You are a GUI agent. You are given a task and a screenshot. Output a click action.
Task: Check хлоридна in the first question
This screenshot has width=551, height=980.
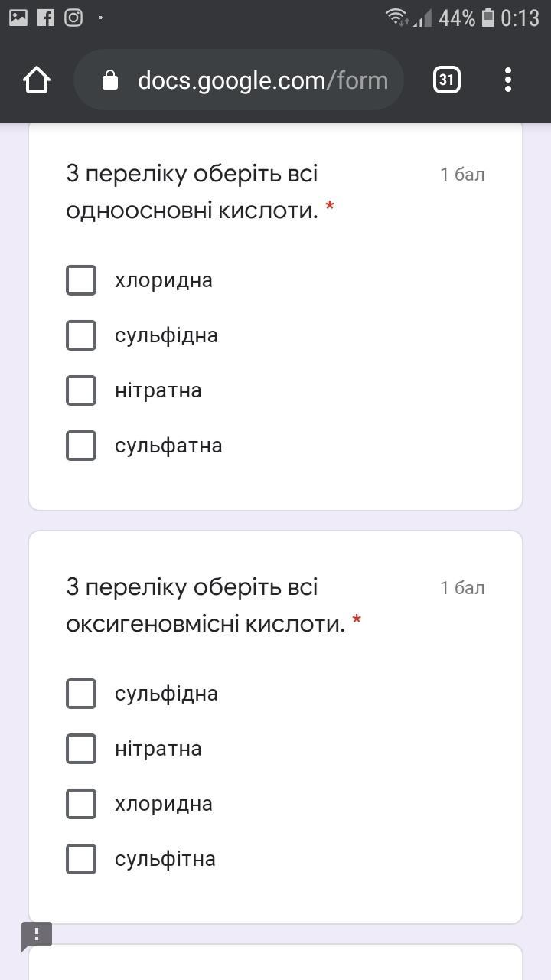click(x=81, y=280)
